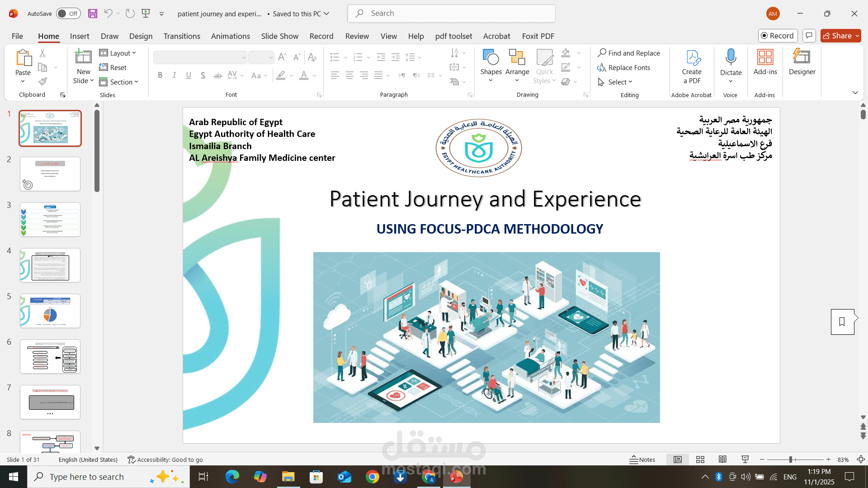
Task: Click the Redo icon
Action: (130, 14)
